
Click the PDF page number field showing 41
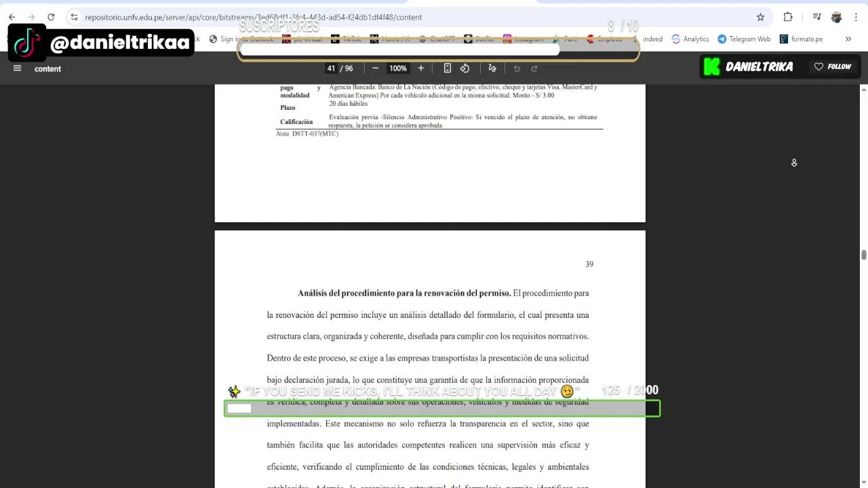click(331, 68)
